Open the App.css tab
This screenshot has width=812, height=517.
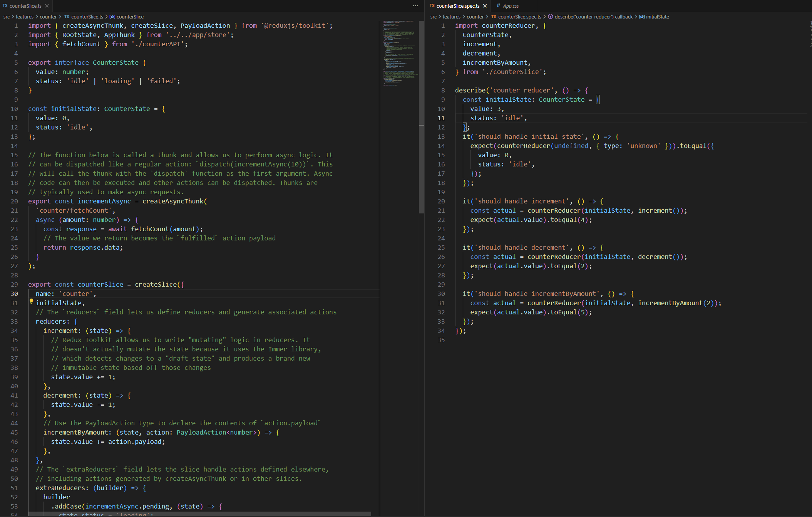[x=511, y=6]
